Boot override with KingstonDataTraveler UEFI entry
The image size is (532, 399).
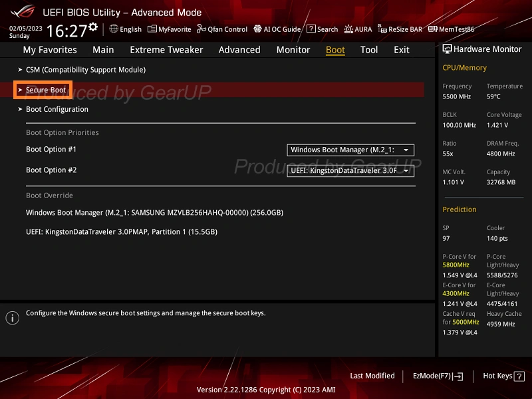click(x=122, y=232)
